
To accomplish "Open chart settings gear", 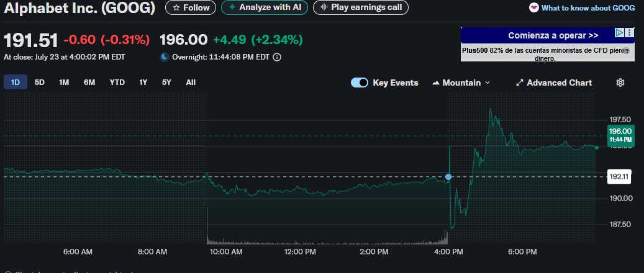I will (620, 83).
